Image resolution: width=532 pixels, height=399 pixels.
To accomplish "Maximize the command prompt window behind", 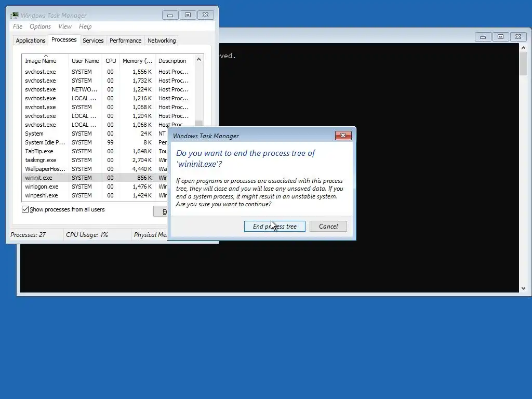I will click(500, 37).
